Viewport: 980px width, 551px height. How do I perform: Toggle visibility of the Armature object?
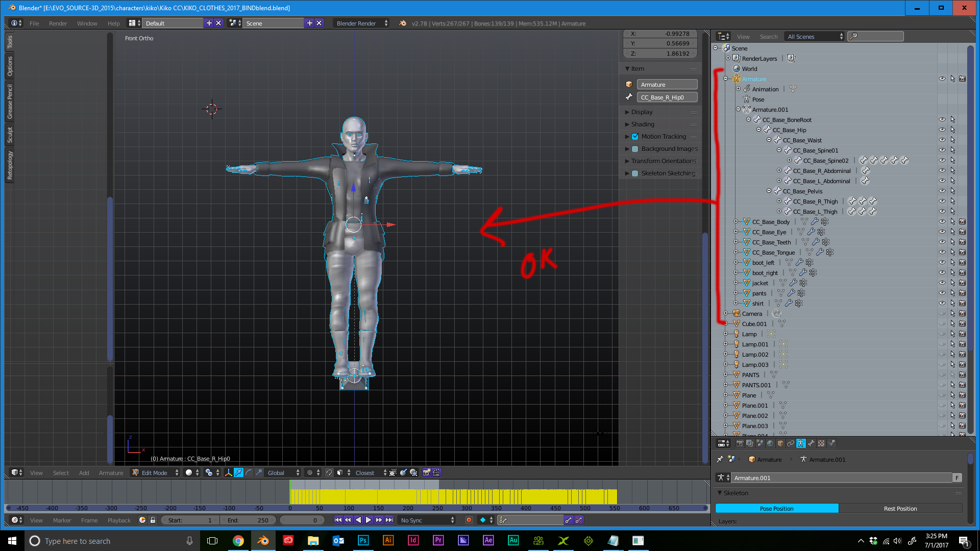[x=942, y=79]
